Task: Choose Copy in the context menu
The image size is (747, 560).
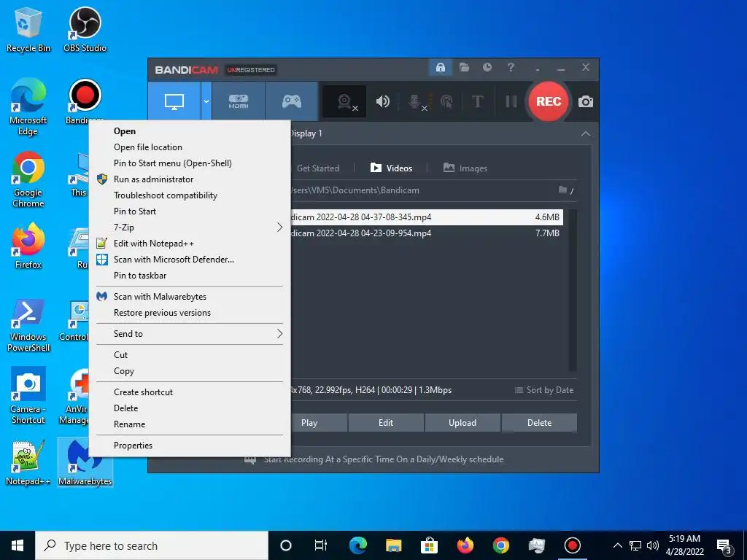Action: point(190,371)
